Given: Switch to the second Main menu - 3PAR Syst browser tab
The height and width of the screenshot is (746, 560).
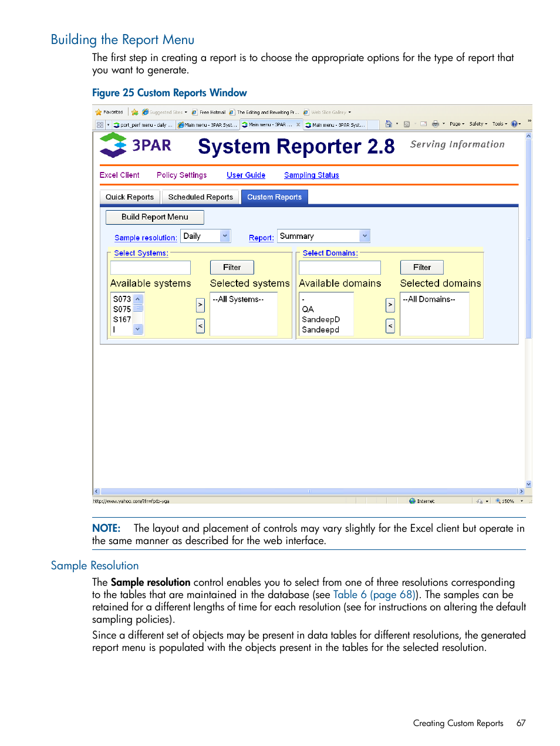Looking at the screenshot, I should tap(207, 124).
